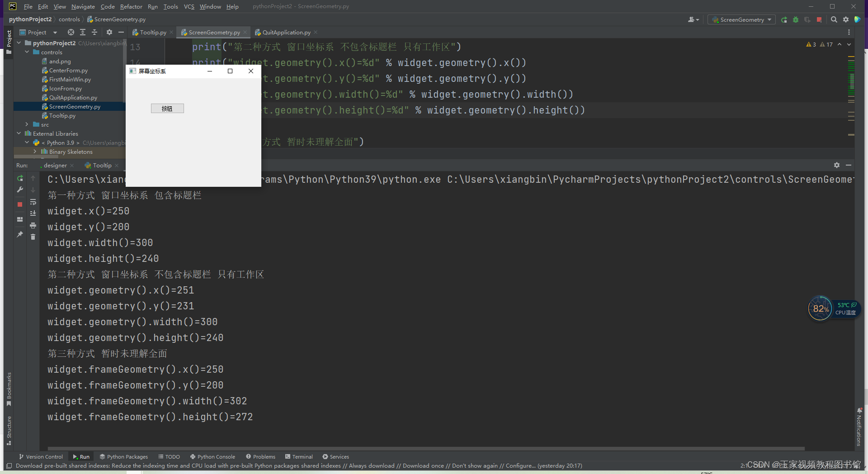Click wrench icon in Run panel
Image resolution: width=868 pixels, height=474 pixels.
point(20,190)
